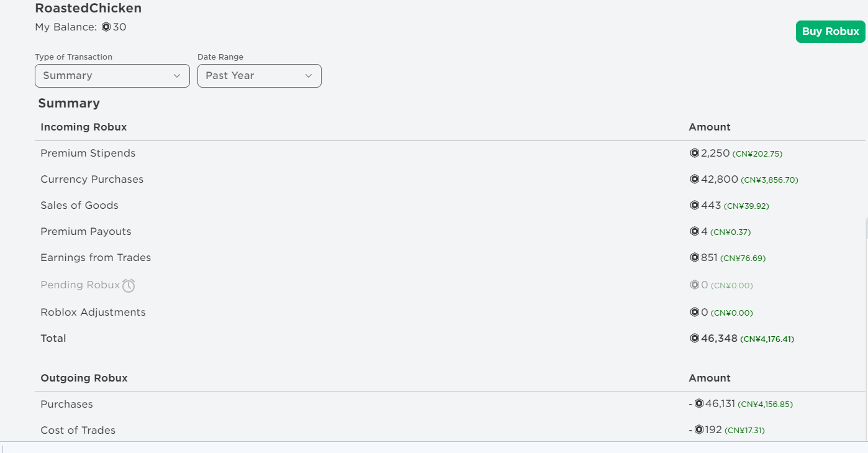868x453 pixels.
Task: Click the Buy Robux button
Action: 830,32
